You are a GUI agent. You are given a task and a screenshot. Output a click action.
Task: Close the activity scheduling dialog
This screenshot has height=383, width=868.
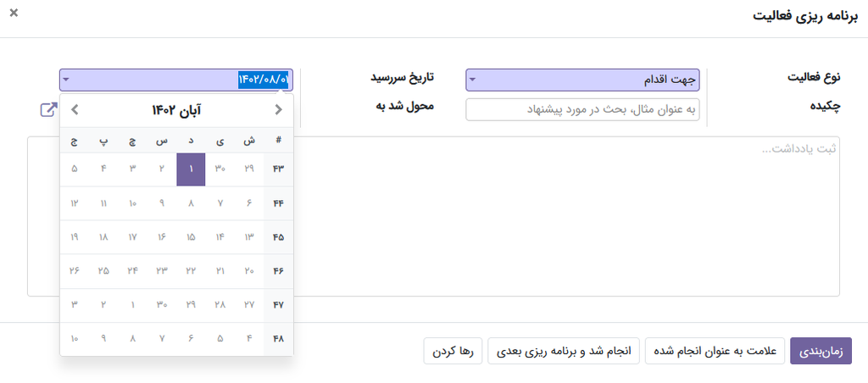14,13
